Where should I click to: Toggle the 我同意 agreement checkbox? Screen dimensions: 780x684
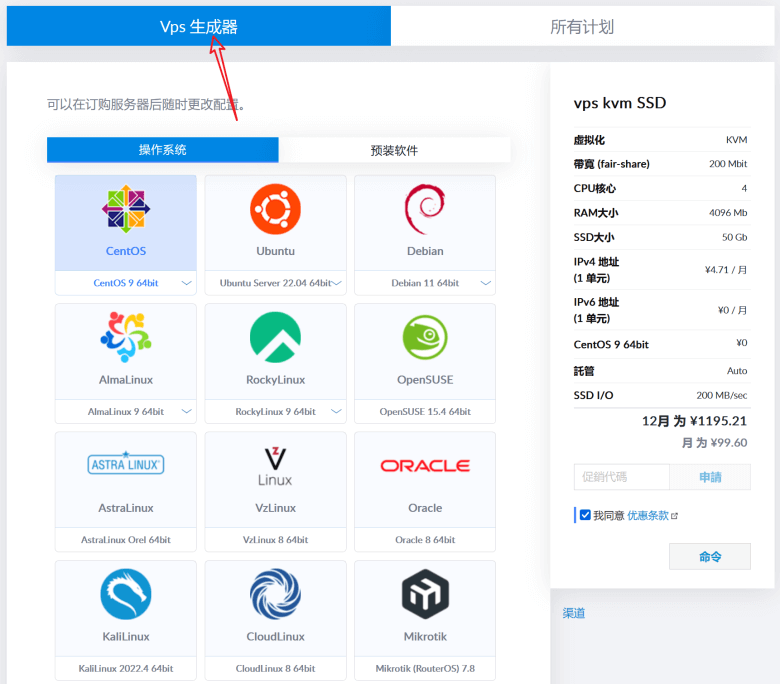click(585, 515)
